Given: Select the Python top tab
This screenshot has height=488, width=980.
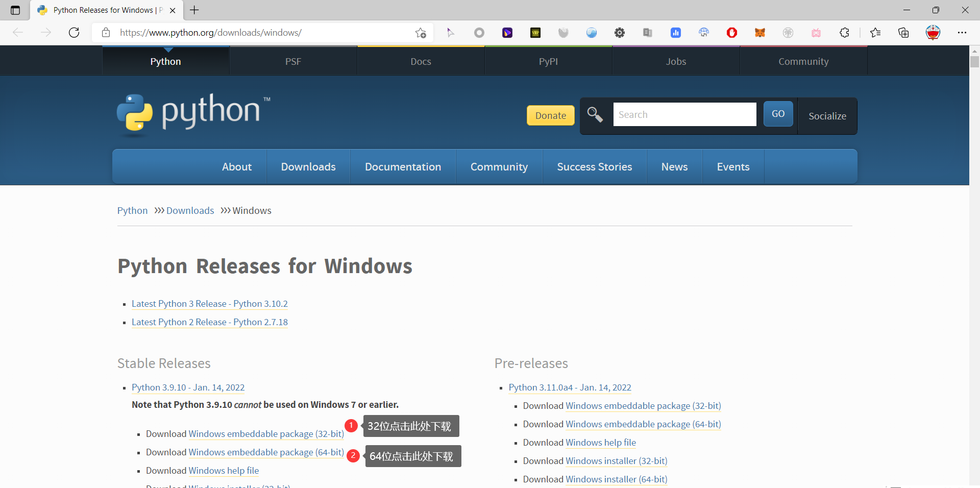Looking at the screenshot, I should click(x=165, y=61).
